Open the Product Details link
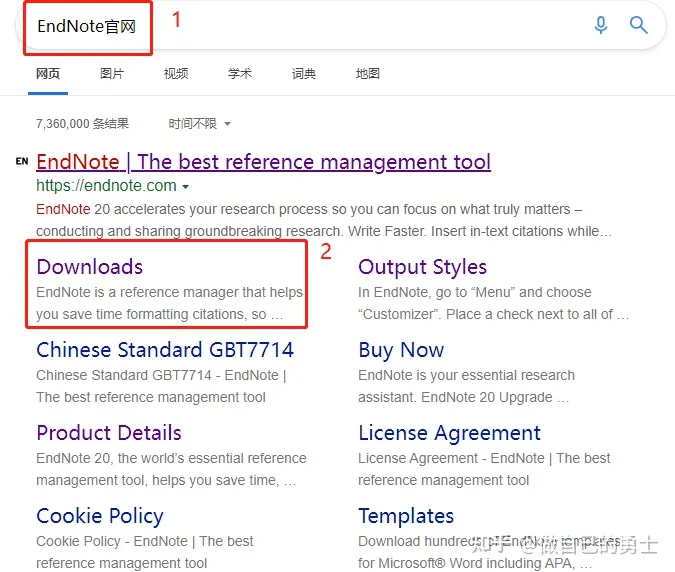Screen dimensions: 675x572 click(x=109, y=433)
